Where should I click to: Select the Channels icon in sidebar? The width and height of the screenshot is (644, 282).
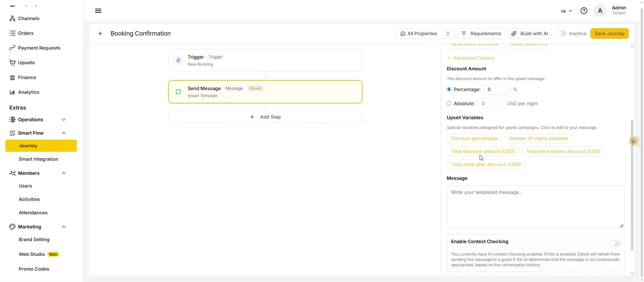pyautogui.click(x=12, y=18)
